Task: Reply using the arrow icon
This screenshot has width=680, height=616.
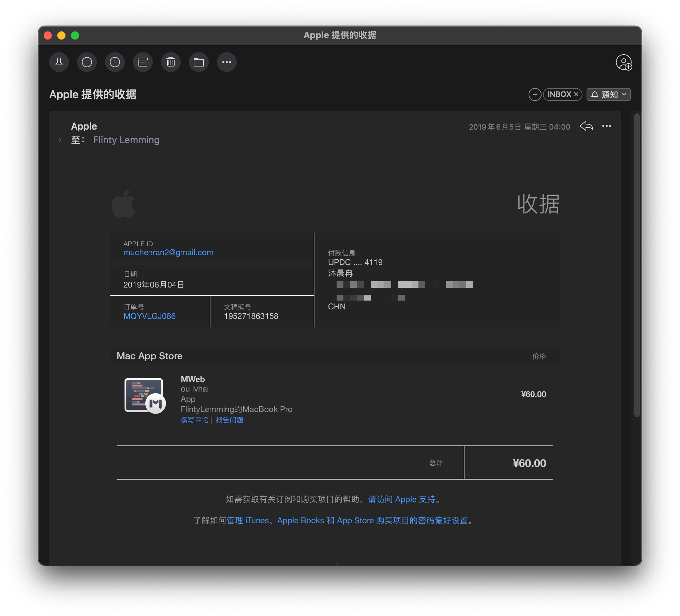Action: pyautogui.click(x=586, y=126)
